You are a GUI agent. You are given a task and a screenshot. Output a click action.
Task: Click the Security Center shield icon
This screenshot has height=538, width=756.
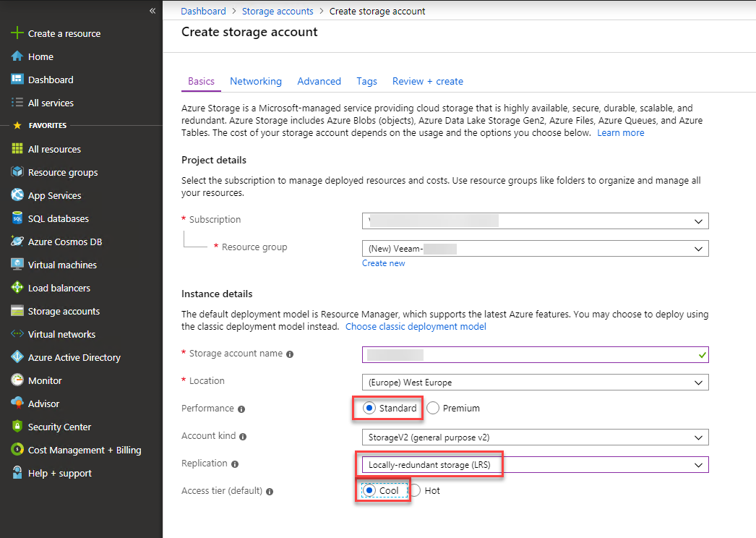pos(17,427)
